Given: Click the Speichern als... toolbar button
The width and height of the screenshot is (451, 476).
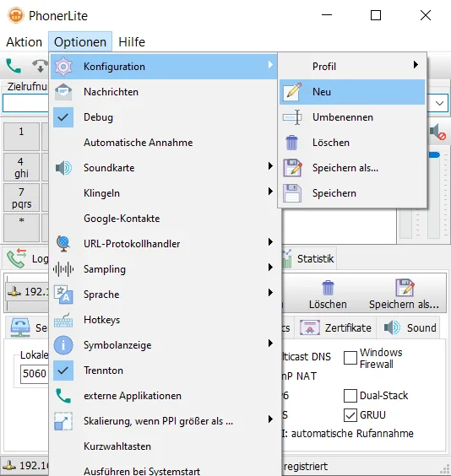Looking at the screenshot, I should pos(404,295).
